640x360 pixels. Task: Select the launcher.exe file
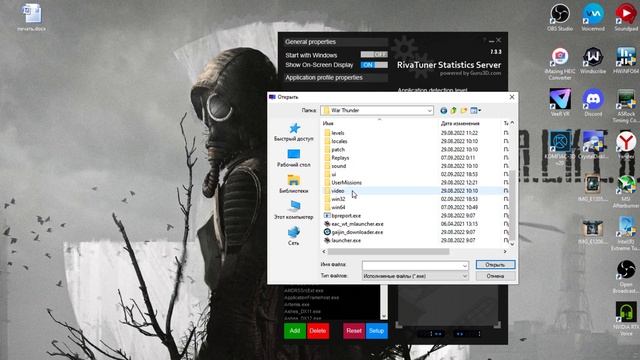pos(346,240)
